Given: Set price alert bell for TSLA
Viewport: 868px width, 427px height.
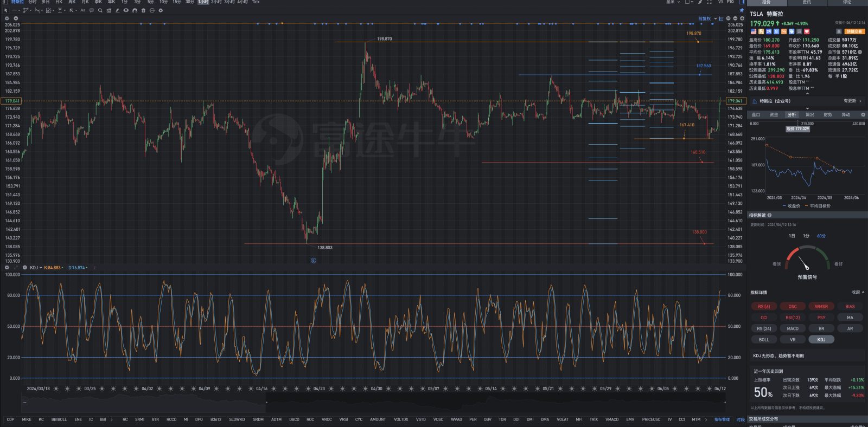Looking at the screenshot, I should click(x=839, y=31).
